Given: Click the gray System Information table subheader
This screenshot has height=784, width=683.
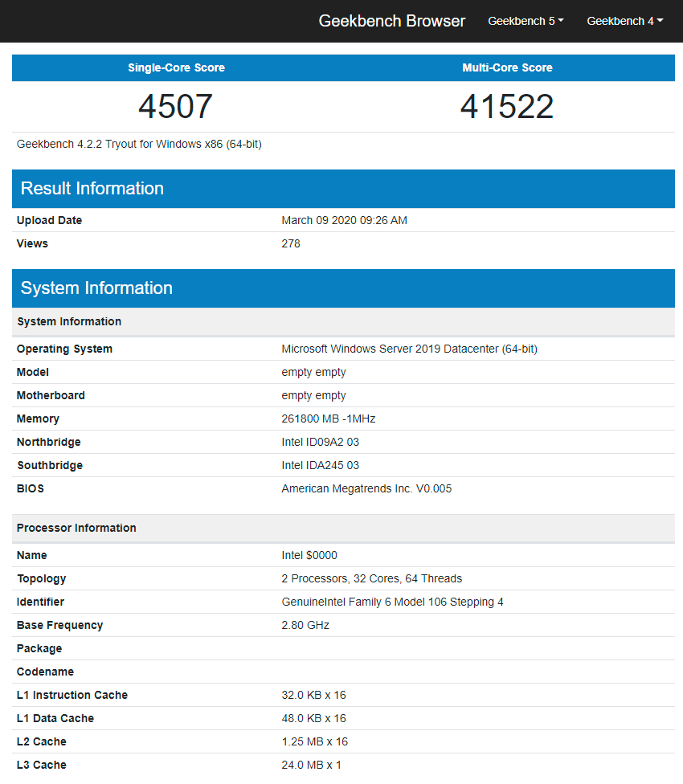Looking at the screenshot, I should tap(69, 321).
